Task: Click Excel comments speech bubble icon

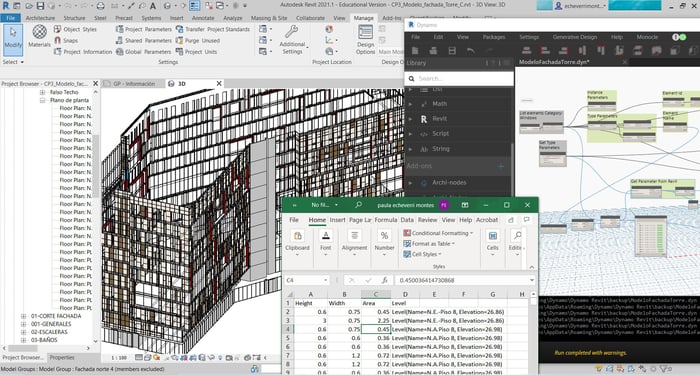Action: (x=527, y=220)
